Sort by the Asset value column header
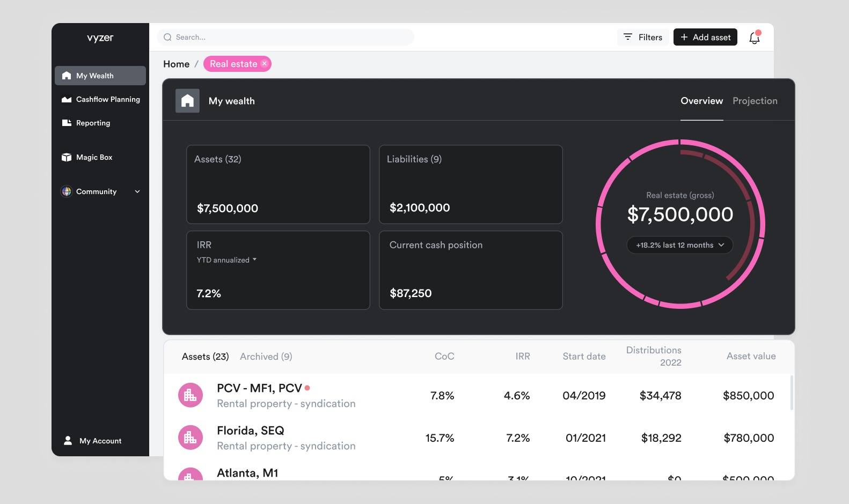 [x=751, y=356]
